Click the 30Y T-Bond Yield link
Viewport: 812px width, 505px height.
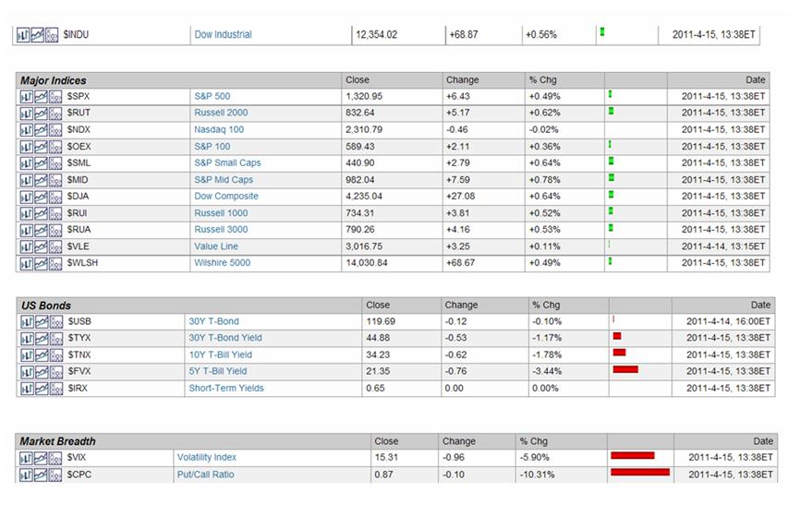225,338
